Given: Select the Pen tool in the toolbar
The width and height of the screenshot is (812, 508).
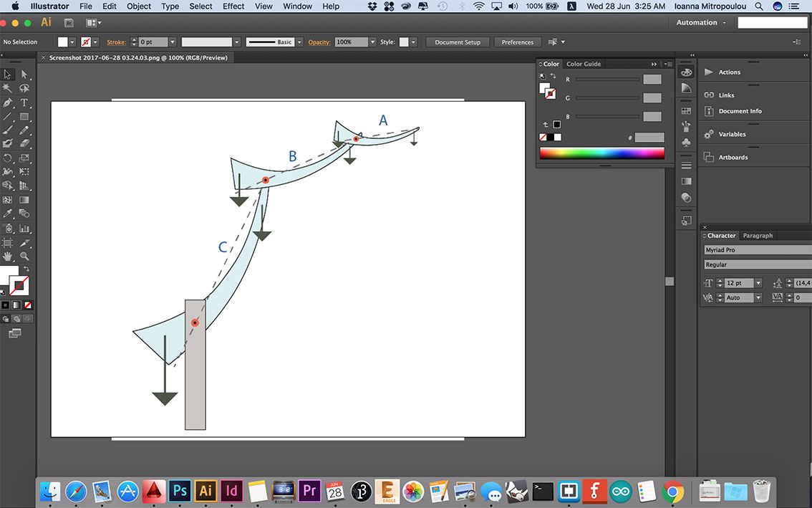Looking at the screenshot, I should tap(8, 102).
